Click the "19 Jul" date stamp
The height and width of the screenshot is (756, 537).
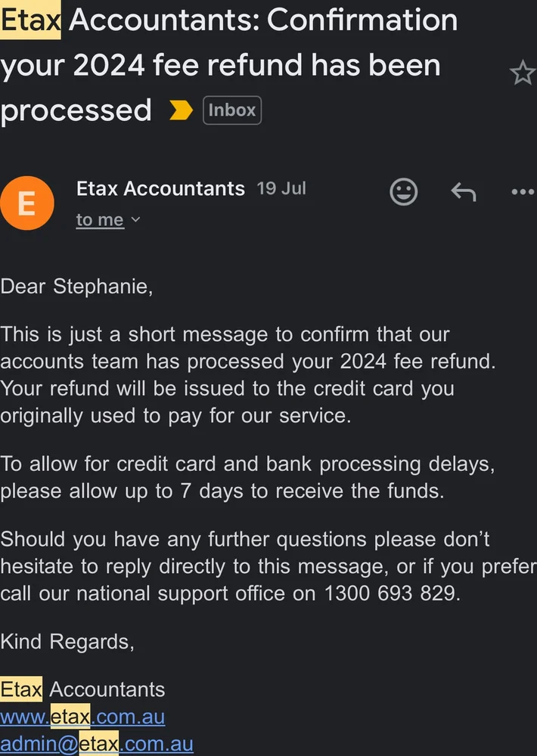click(281, 188)
